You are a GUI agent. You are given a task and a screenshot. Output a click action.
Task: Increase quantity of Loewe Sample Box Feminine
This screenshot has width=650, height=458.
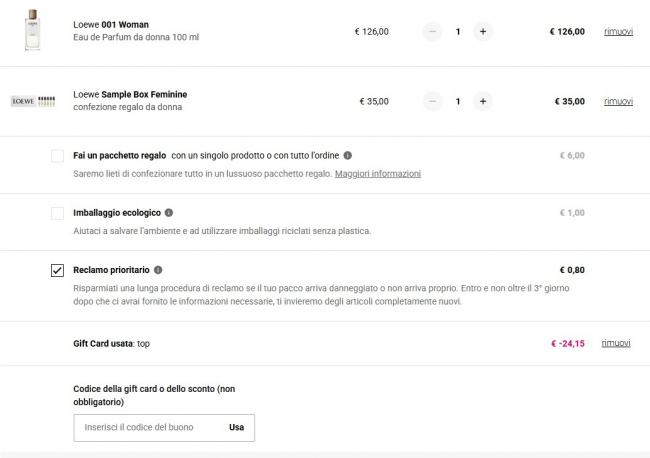click(x=483, y=101)
